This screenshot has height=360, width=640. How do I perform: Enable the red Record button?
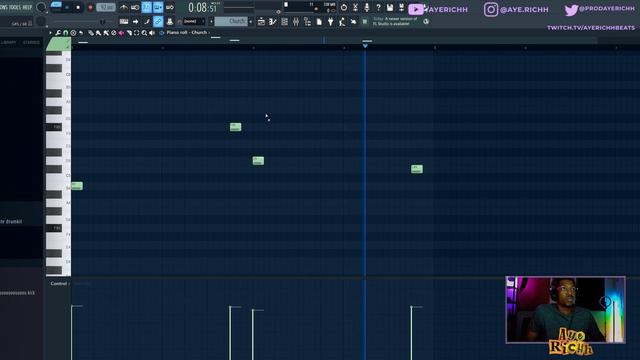coord(90,7)
